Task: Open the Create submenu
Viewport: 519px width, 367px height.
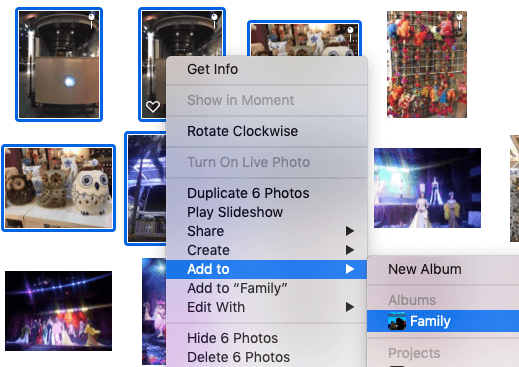Action: [267, 250]
